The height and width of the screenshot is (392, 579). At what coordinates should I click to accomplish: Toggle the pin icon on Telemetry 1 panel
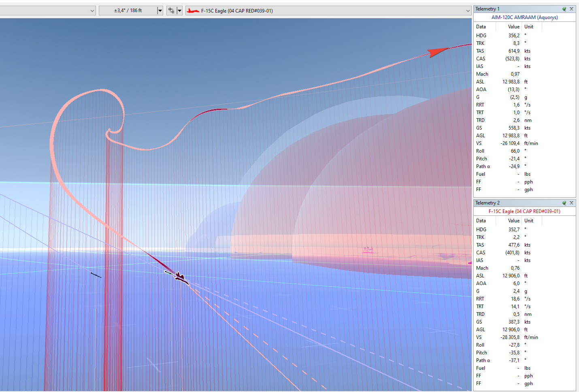[x=564, y=9]
